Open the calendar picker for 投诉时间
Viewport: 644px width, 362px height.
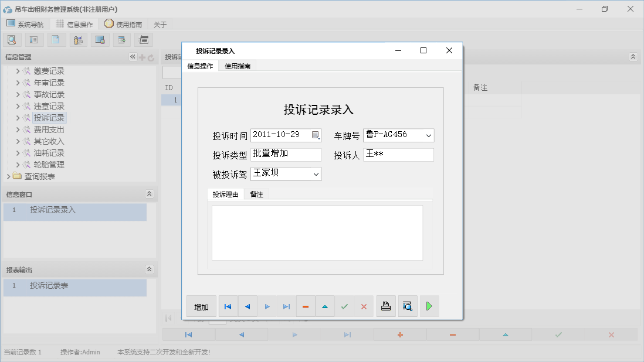[316, 135]
